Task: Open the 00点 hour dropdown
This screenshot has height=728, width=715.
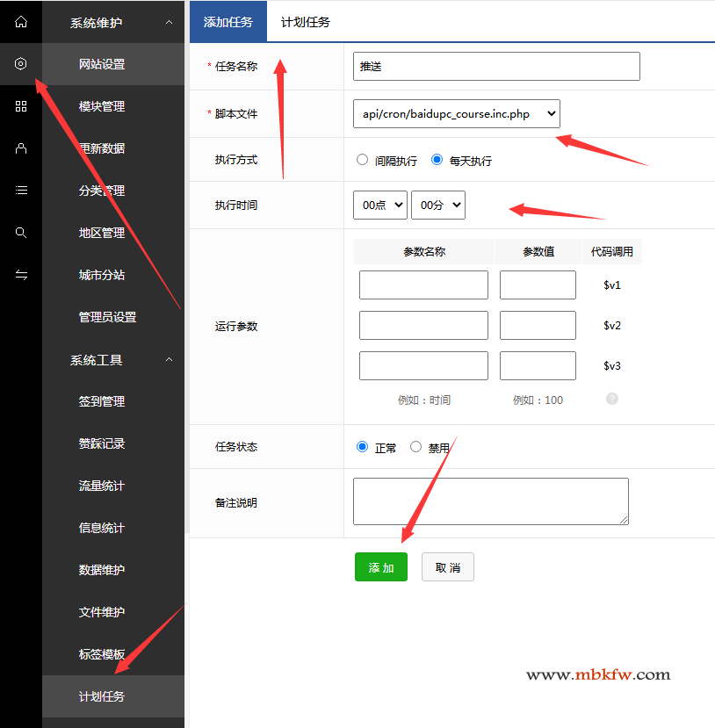Action: click(x=380, y=205)
